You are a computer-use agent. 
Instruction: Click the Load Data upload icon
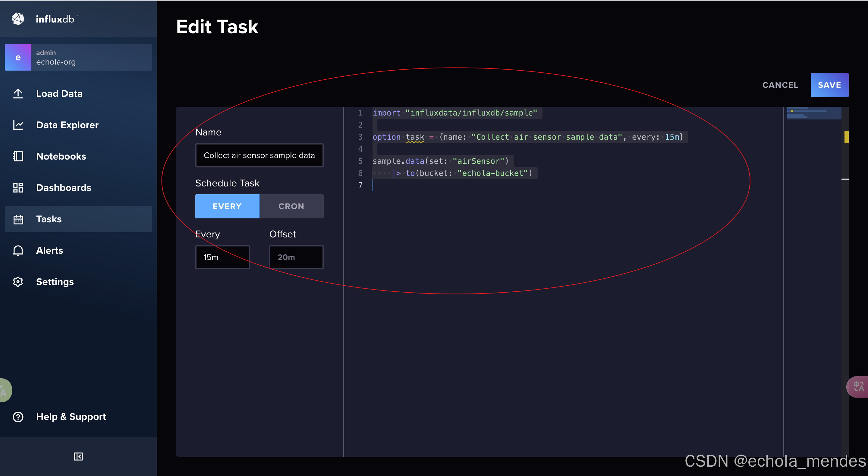pos(18,94)
